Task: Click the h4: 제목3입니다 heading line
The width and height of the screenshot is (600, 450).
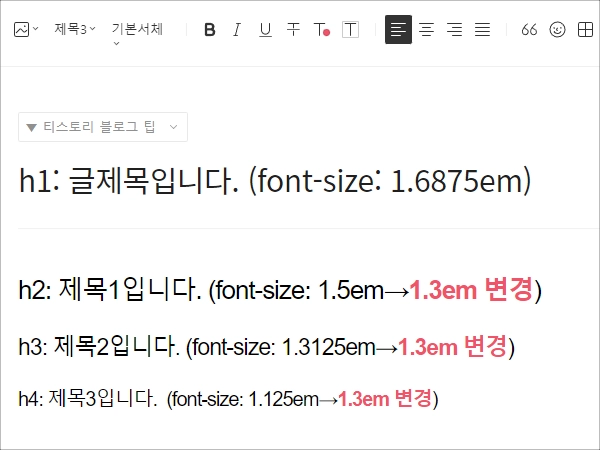Action: click(228, 399)
